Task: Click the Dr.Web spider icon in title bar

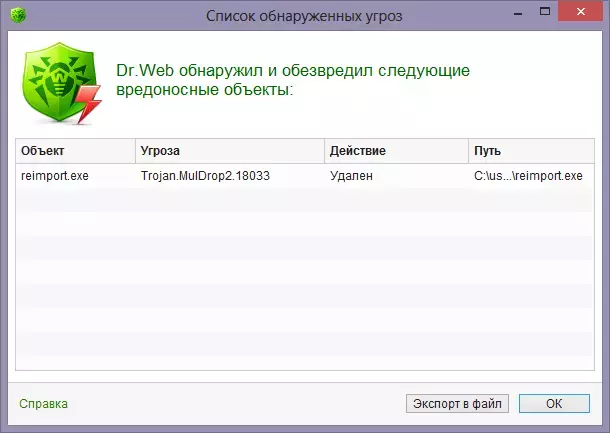Action: [x=18, y=16]
